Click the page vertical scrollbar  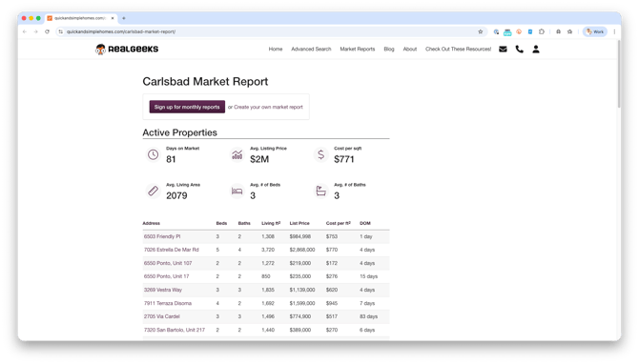[x=619, y=73]
